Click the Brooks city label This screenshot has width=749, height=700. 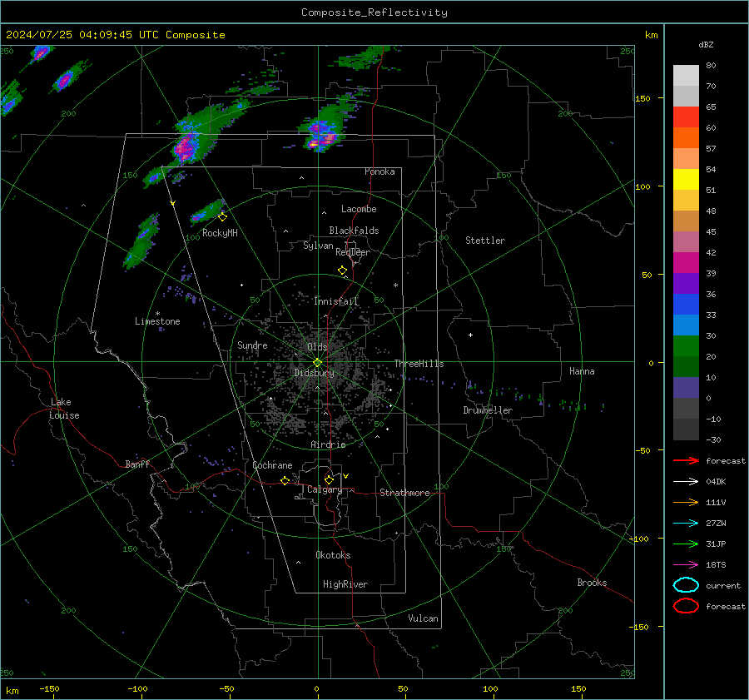coord(592,583)
